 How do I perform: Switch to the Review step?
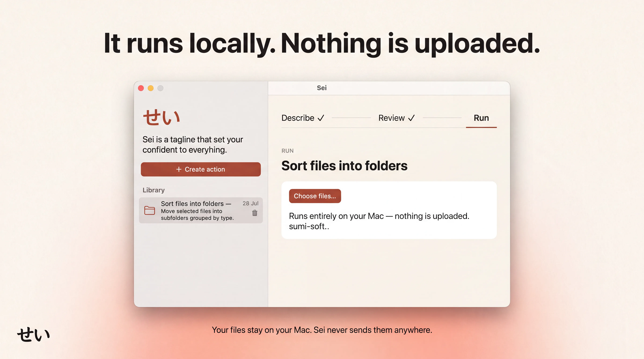click(x=397, y=118)
